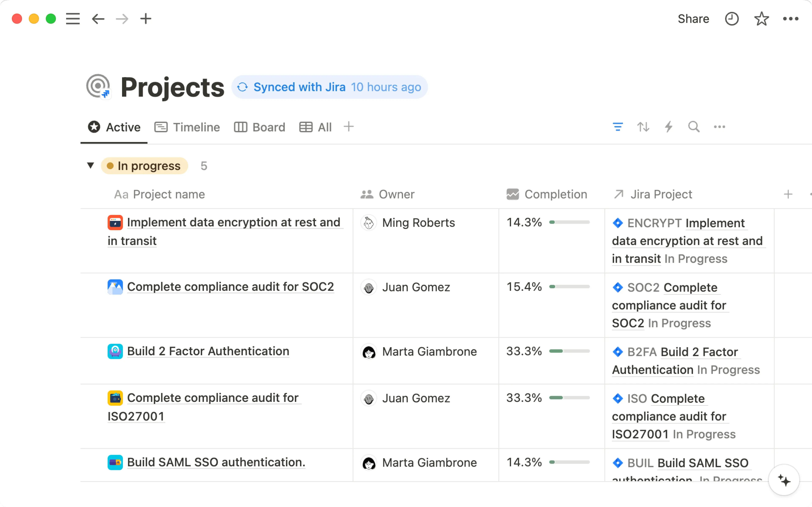Add a new property with the plus
The width and height of the screenshot is (812, 507).
click(788, 194)
